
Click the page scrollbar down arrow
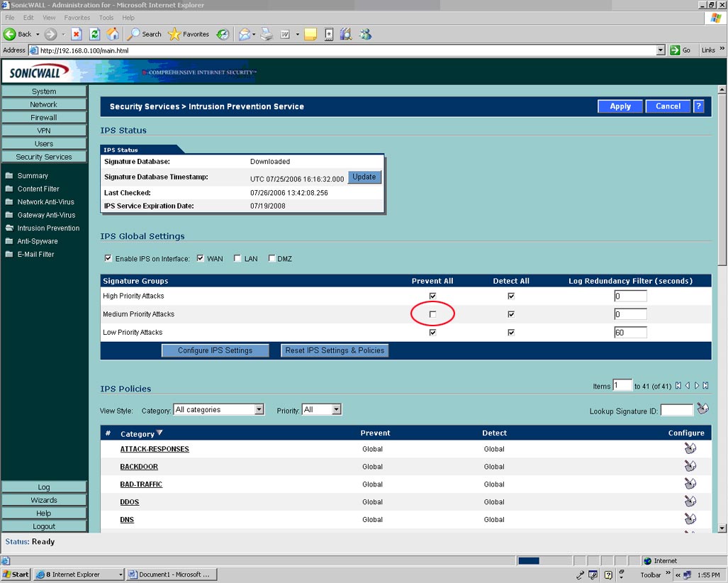pyautogui.click(x=722, y=528)
